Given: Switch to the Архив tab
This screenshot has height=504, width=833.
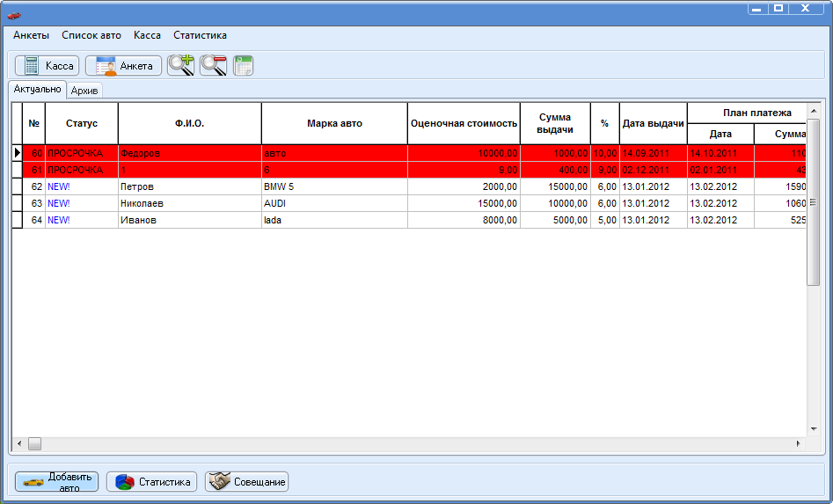Looking at the screenshot, I should click(84, 91).
